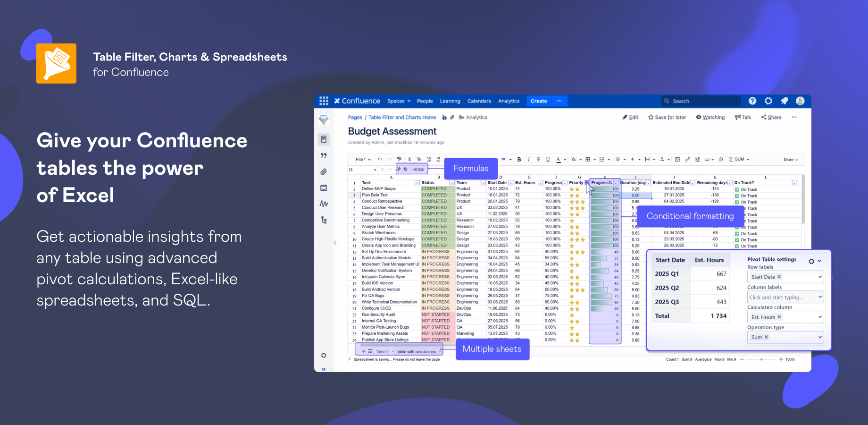Open Calculated column Est. Hours dropdown
Screen dimensions: 868x425
click(785, 317)
